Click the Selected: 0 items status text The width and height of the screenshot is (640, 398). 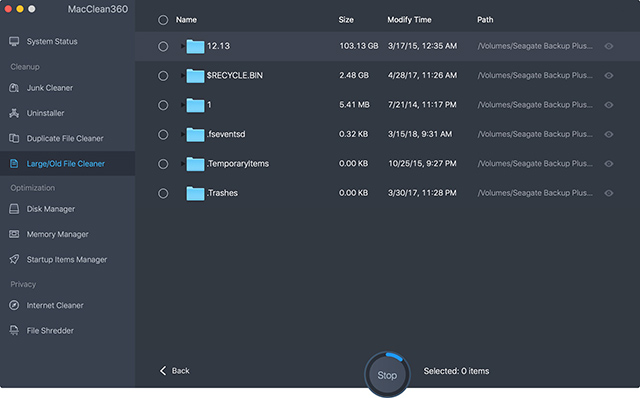coord(456,371)
